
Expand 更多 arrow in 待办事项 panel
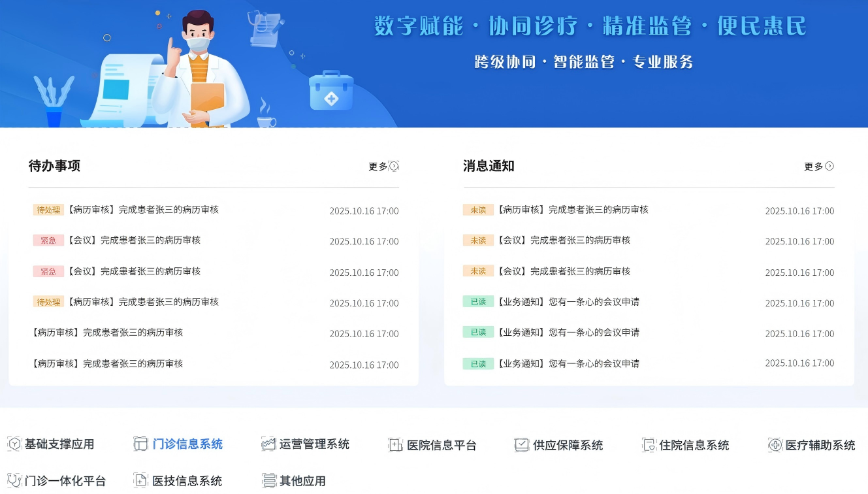[x=394, y=166]
